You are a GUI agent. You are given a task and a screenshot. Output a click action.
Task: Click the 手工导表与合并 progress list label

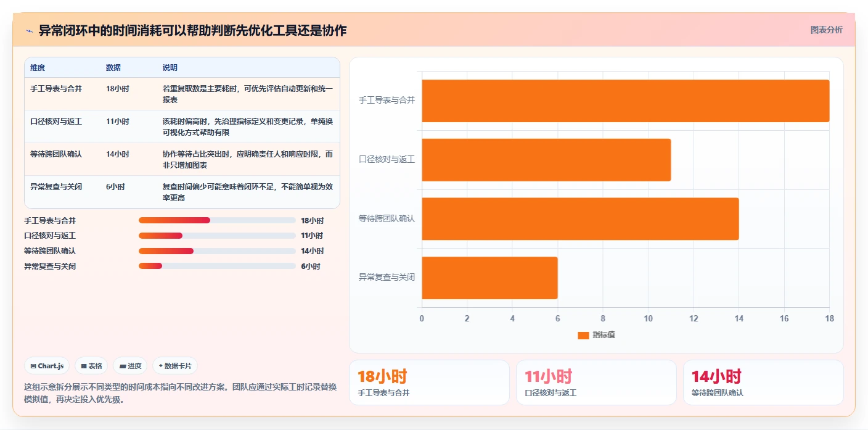click(50, 221)
